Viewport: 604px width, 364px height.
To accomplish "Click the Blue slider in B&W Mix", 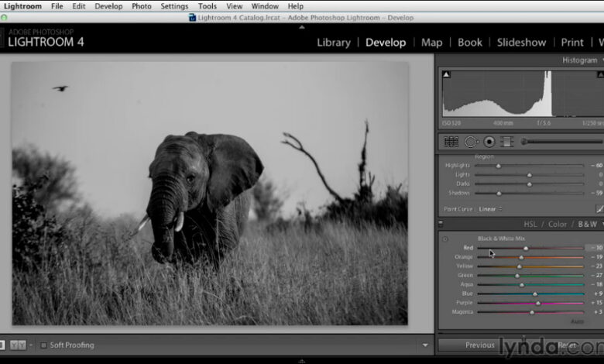I will (x=534, y=294).
